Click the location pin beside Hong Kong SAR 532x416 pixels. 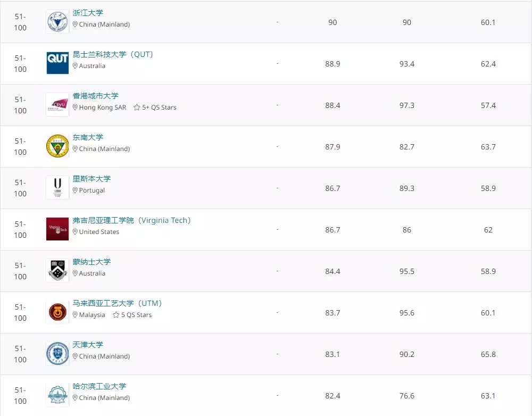pyautogui.click(x=74, y=107)
